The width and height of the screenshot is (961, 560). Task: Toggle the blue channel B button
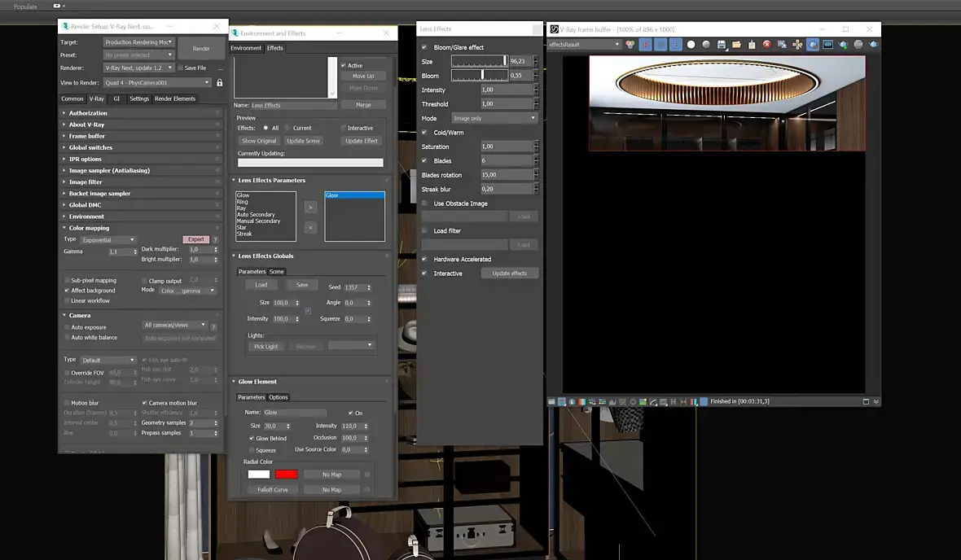click(x=676, y=45)
